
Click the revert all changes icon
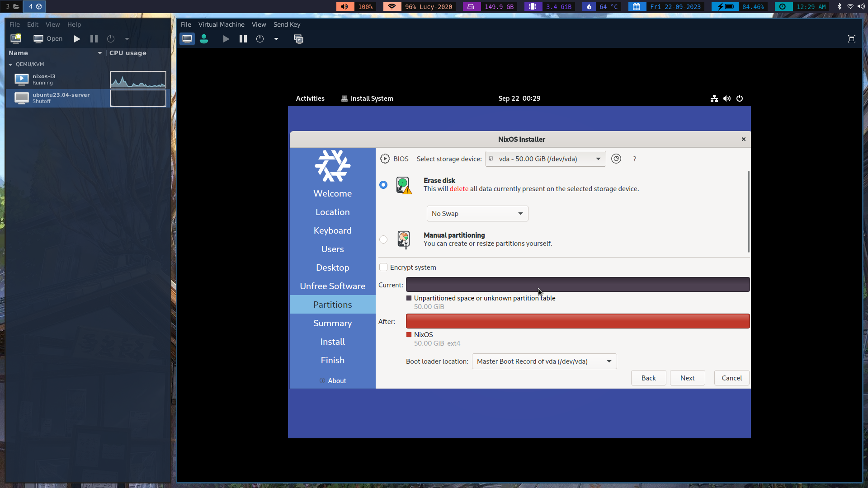[x=616, y=159]
